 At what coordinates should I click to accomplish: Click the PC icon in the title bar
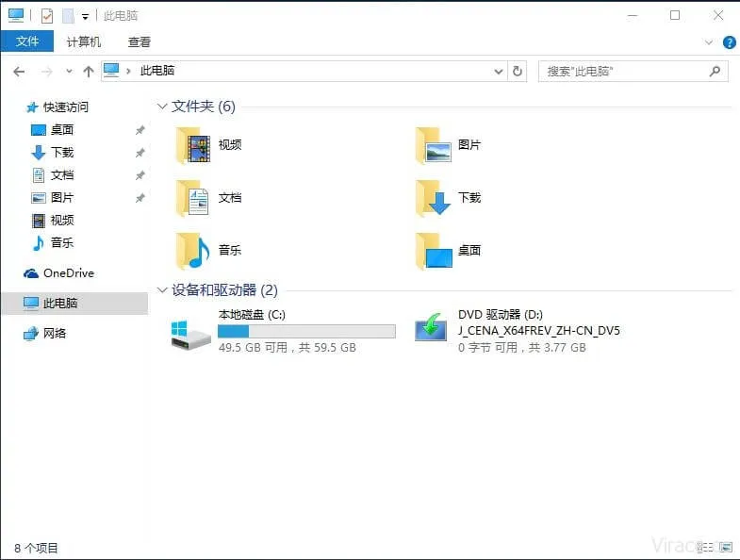pos(16,15)
